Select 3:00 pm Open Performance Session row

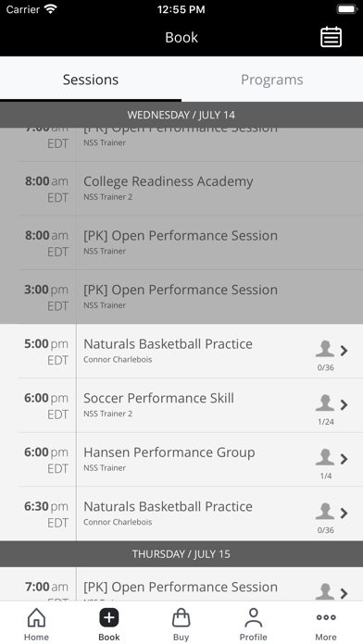(181, 297)
